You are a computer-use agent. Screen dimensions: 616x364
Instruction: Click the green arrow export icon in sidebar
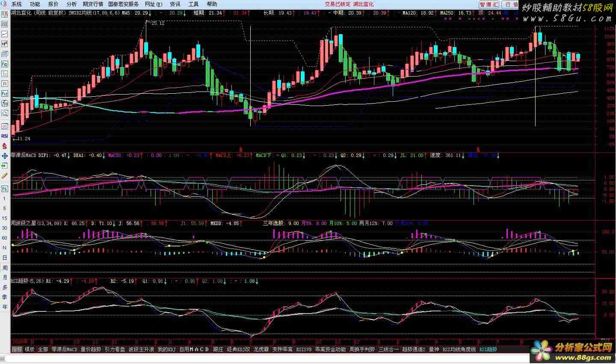(x=5, y=166)
